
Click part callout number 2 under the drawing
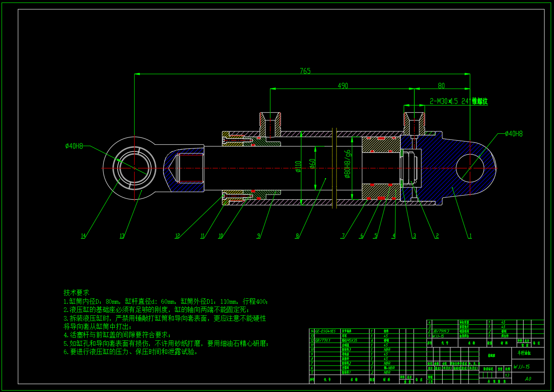point(437,236)
